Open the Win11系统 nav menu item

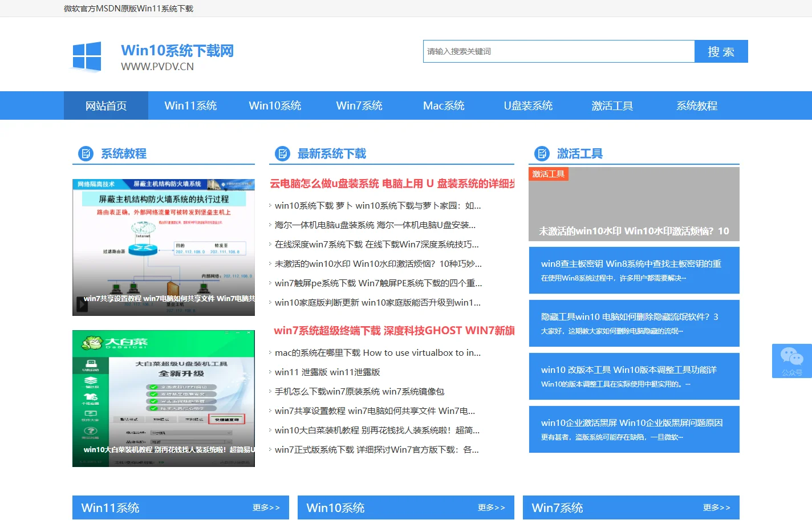coord(190,105)
